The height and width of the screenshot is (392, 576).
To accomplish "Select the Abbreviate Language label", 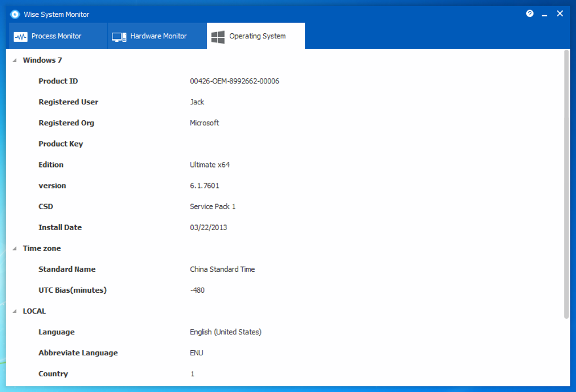I will coord(78,353).
